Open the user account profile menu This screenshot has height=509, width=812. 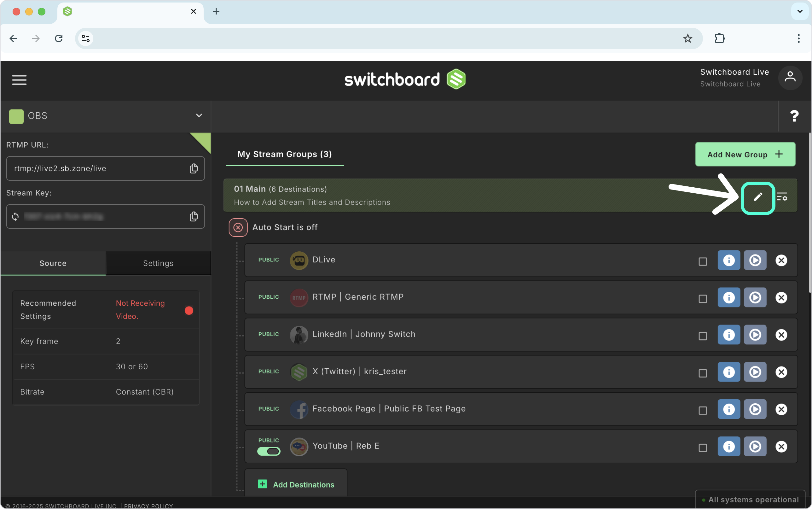[790, 78]
